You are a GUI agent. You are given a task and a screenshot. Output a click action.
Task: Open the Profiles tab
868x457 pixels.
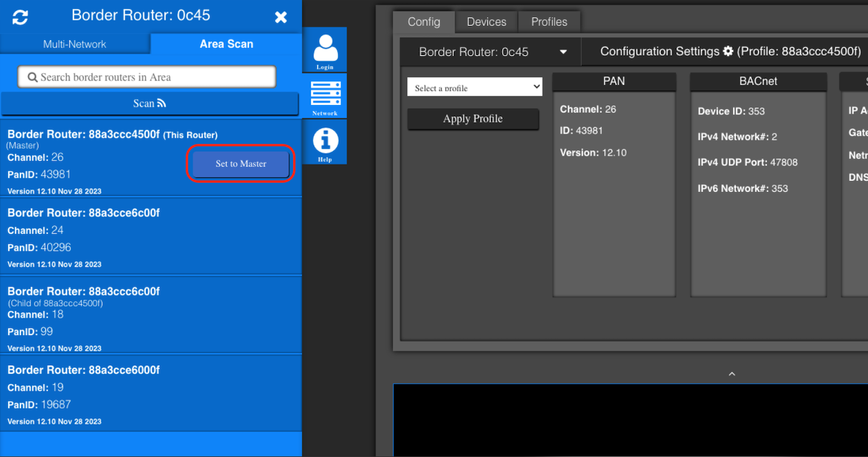549,22
